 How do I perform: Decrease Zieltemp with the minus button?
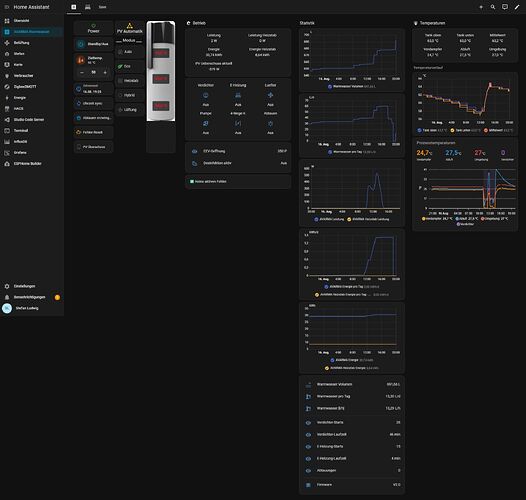[x=82, y=72]
